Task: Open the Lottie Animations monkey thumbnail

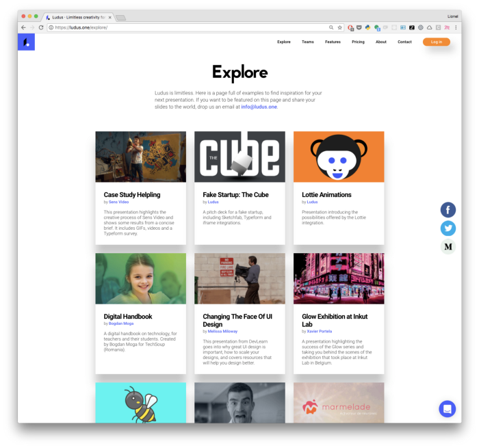Action: click(339, 157)
